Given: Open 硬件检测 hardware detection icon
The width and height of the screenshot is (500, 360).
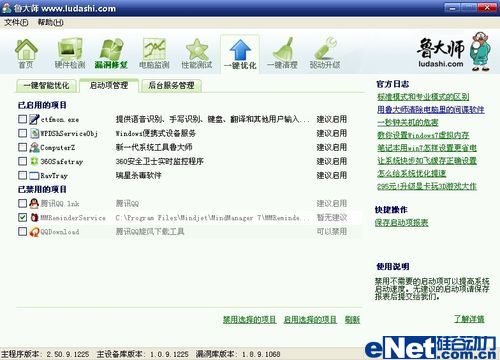Looking at the screenshot, I should click(x=70, y=49).
